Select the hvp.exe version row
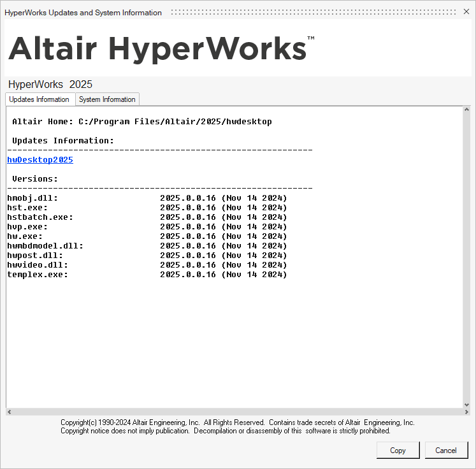 (x=147, y=227)
